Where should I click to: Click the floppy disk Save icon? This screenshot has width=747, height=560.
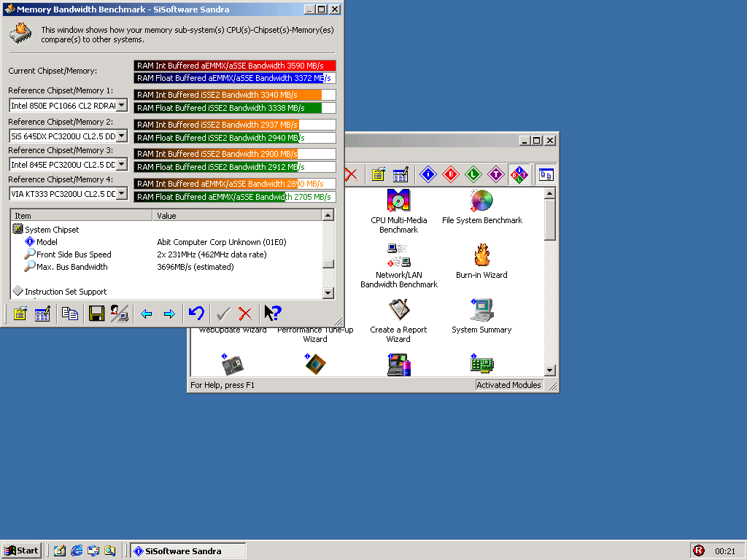point(96,314)
